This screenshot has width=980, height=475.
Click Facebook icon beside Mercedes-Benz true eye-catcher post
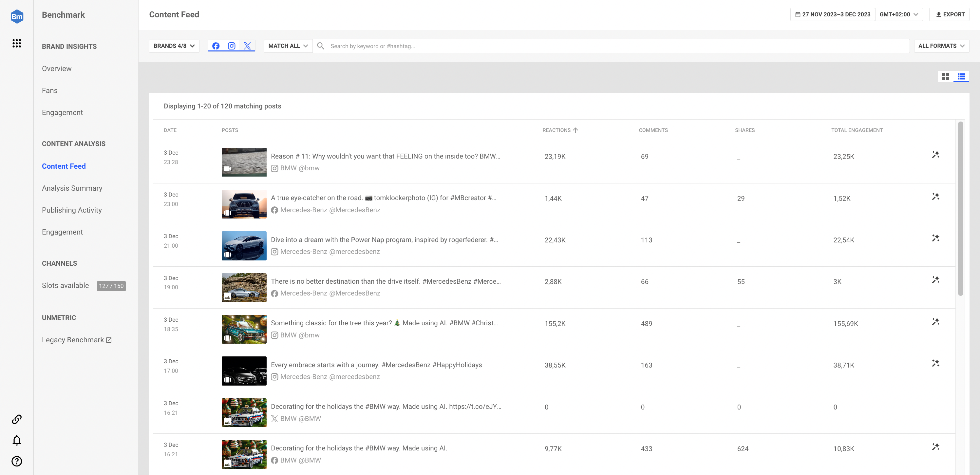tap(274, 210)
